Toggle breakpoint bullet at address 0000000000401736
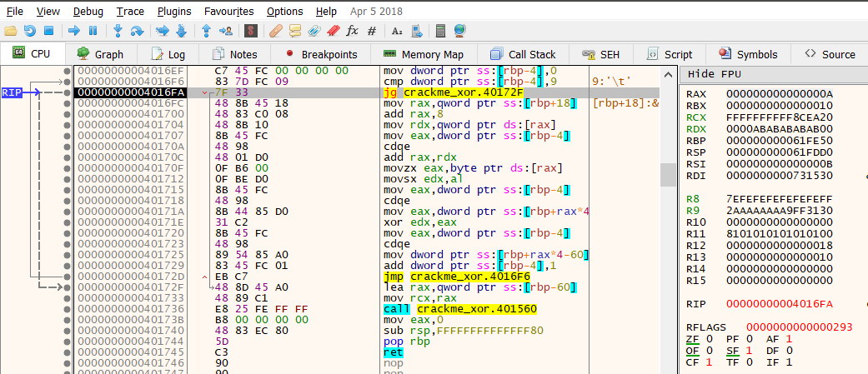868x374 pixels. tap(68, 308)
